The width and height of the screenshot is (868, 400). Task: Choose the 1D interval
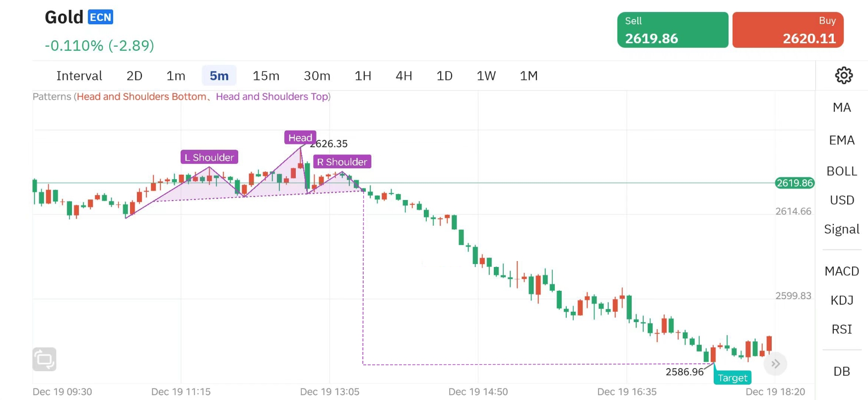444,76
